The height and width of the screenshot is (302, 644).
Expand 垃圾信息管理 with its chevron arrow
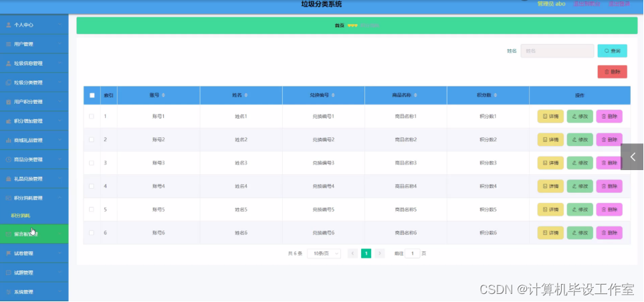(x=60, y=64)
